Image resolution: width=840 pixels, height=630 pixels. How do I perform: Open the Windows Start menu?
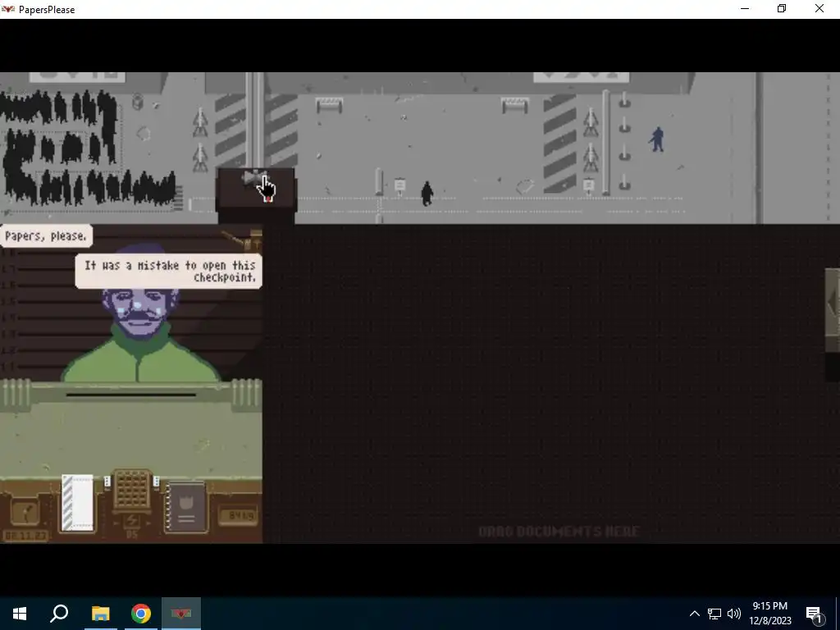pyautogui.click(x=20, y=614)
